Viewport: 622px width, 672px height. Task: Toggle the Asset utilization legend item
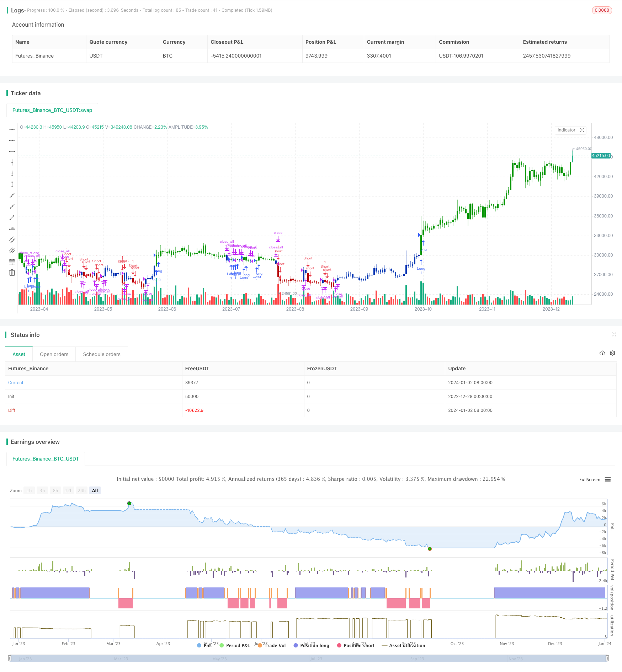tap(403, 645)
